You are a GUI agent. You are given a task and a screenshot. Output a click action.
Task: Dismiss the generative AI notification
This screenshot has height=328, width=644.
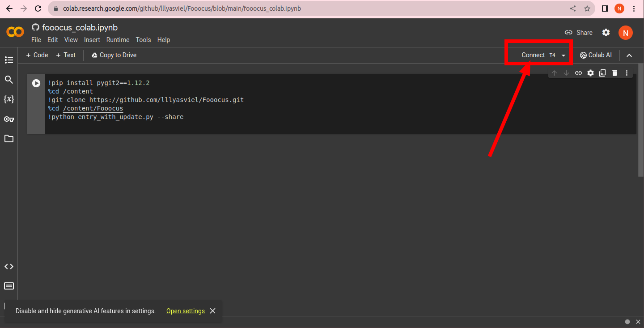point(213,311)
